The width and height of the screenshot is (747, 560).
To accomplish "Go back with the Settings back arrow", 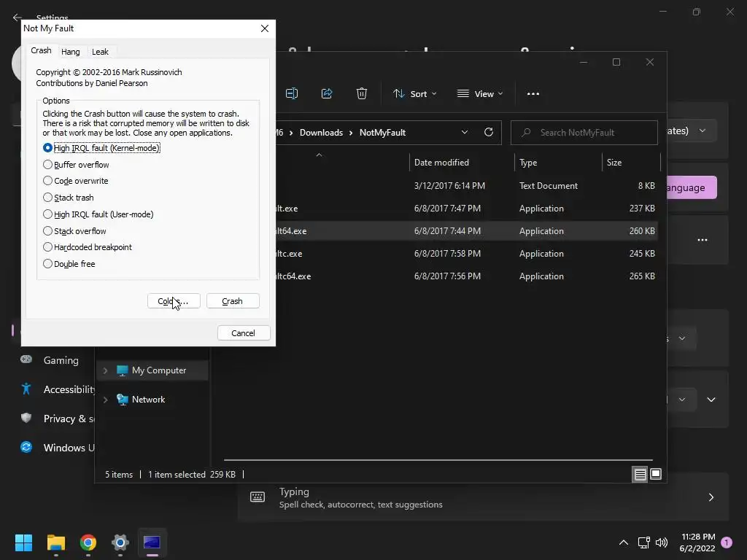I will click(x=18, y=17).
